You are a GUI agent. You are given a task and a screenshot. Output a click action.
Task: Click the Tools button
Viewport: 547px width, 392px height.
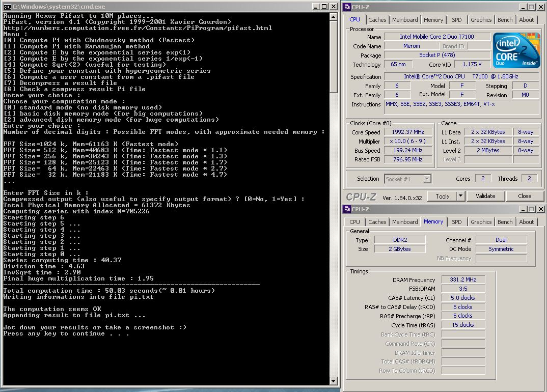pyautogui.click(x=442, y=196)
